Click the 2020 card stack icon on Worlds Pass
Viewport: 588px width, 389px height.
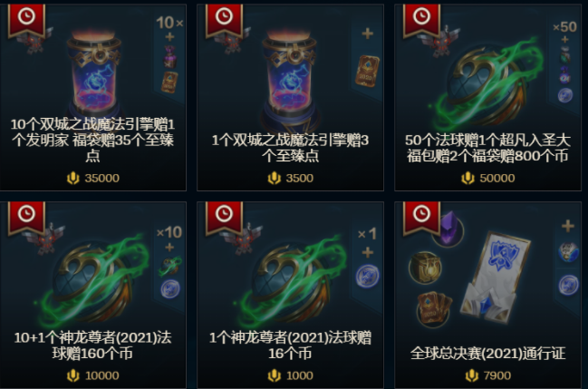click(x=433, y=309)
